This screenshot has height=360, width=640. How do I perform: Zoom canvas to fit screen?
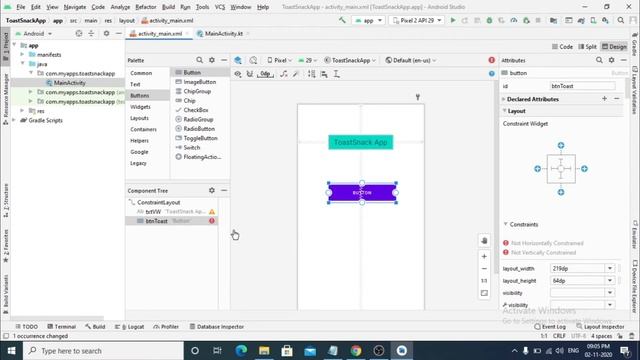point(484,293)
